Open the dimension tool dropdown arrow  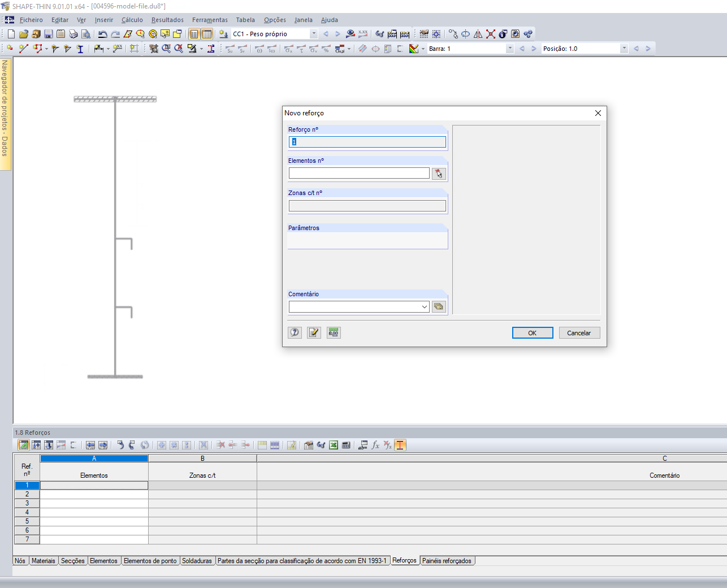108,49
